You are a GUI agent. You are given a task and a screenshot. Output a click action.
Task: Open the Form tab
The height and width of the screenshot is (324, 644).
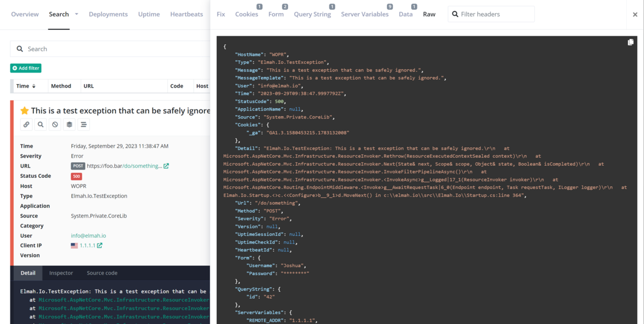[x=276, y=14]
